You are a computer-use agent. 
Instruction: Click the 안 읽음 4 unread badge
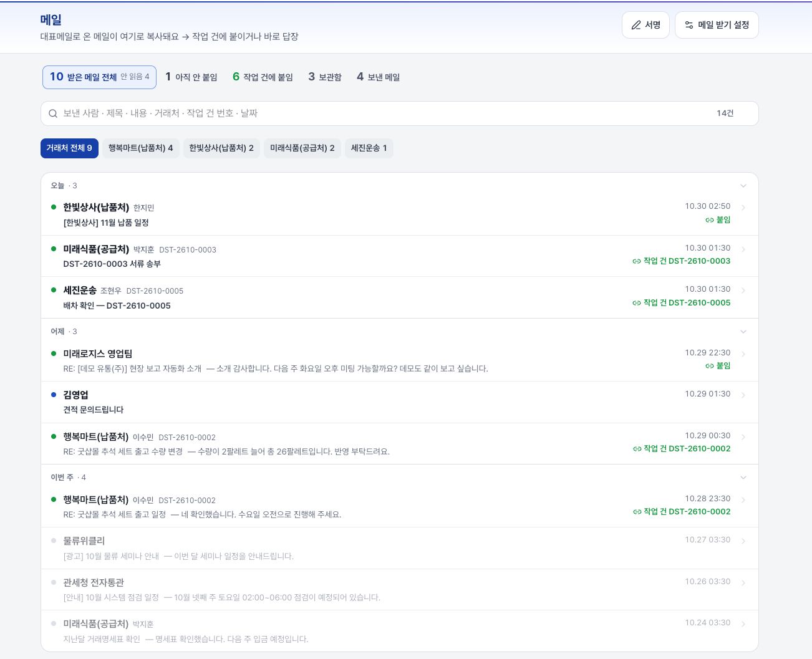pos(135,77)
